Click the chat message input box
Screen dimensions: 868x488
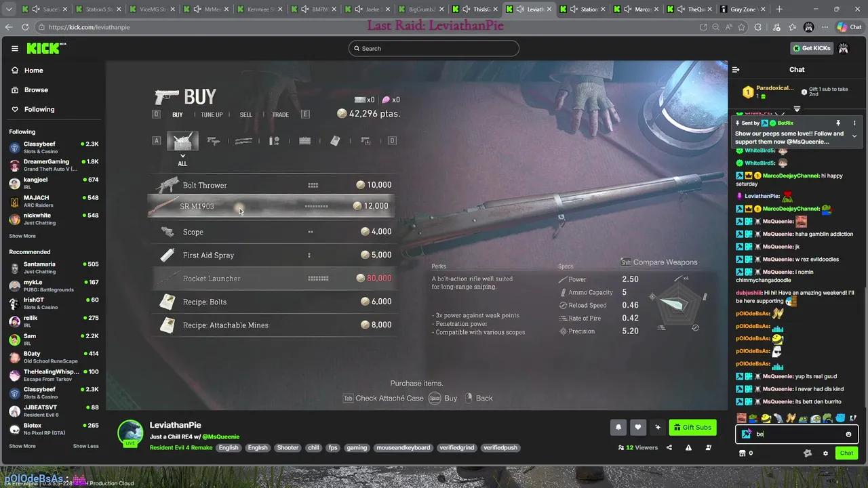tap(797, 434)
